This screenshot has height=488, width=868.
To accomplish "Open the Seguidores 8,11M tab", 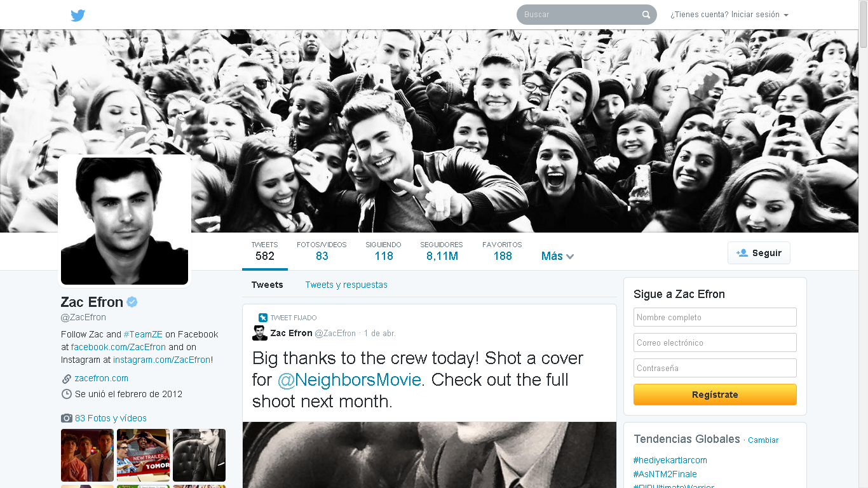I will (442, 252).
